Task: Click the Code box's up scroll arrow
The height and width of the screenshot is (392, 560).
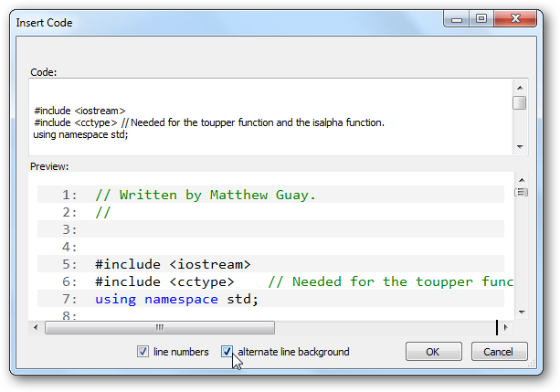Action: coord(520,88)
